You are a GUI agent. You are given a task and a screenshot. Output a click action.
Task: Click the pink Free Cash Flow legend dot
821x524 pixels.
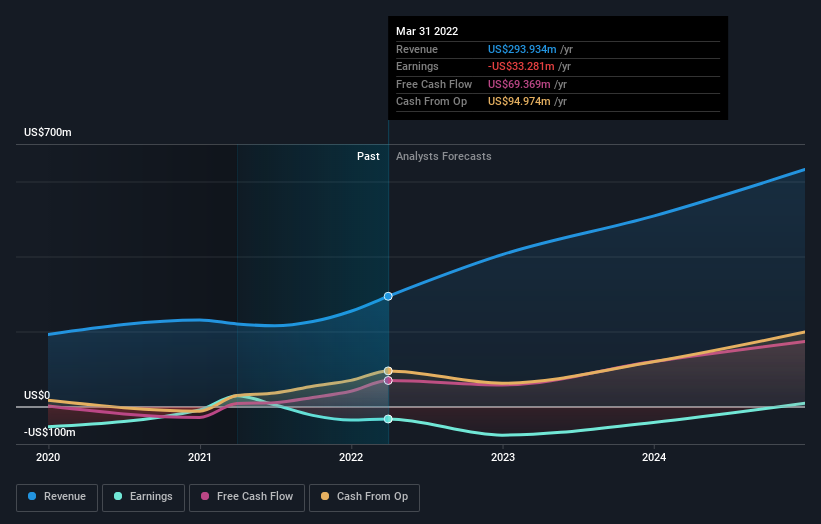coord(205,496)
